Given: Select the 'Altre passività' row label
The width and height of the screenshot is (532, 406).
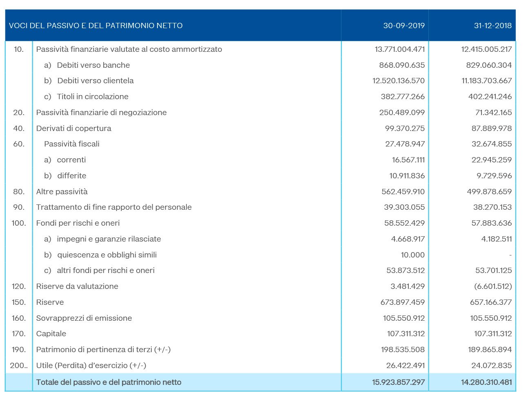Looking at the screenshot, I should (x=62, y=192).
